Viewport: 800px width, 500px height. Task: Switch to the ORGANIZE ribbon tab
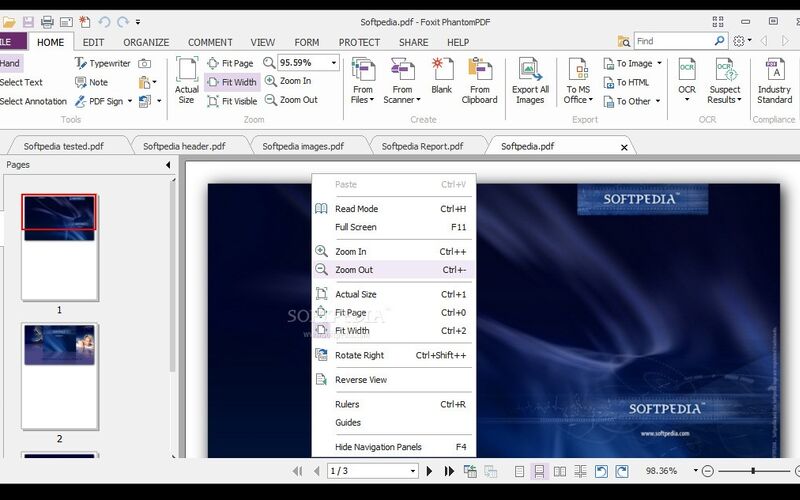146,42
